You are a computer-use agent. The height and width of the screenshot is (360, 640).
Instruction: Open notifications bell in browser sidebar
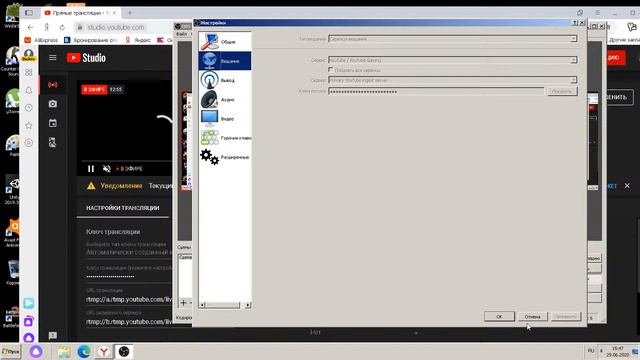(29, 90)
